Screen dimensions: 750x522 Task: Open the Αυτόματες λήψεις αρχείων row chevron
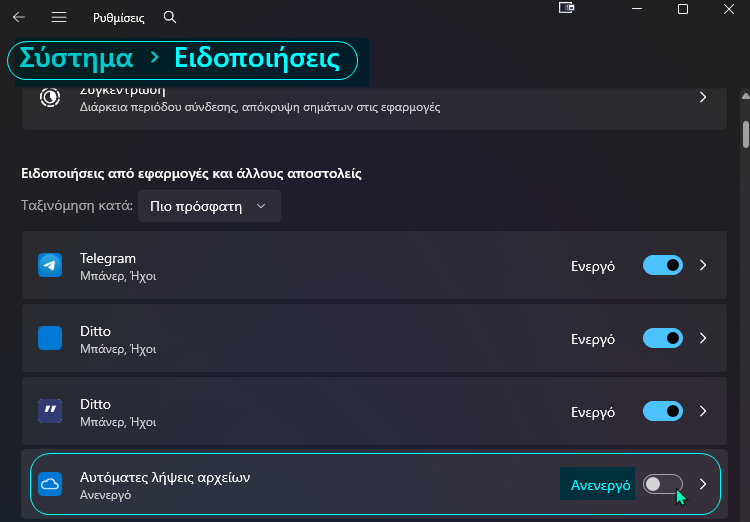703,484
